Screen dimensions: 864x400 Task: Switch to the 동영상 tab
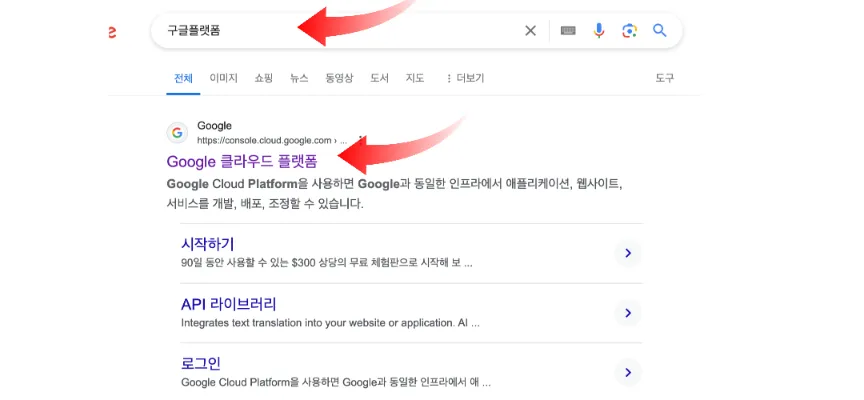[339, 78]
